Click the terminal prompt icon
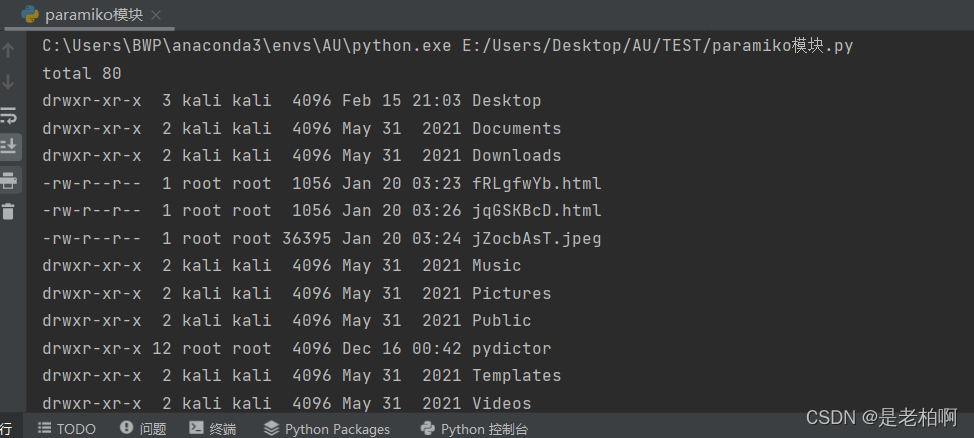 pyautogui.click(x=196, y=428)
